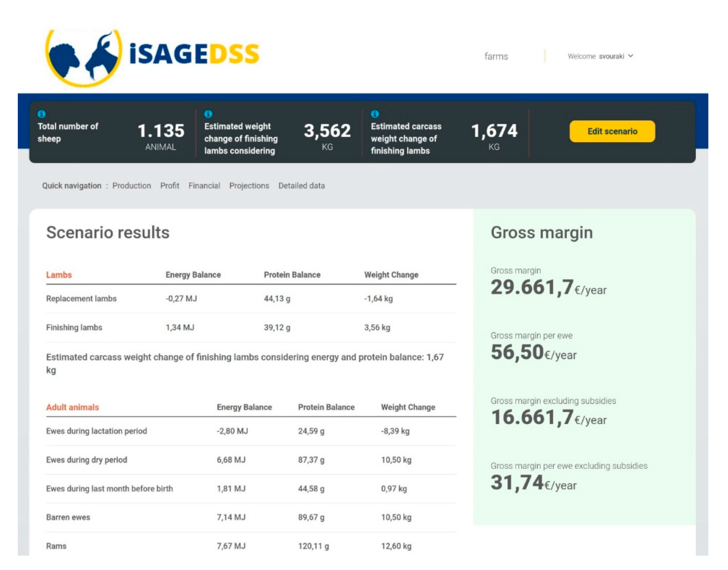Go to Projections quick link

click(249, 186)
